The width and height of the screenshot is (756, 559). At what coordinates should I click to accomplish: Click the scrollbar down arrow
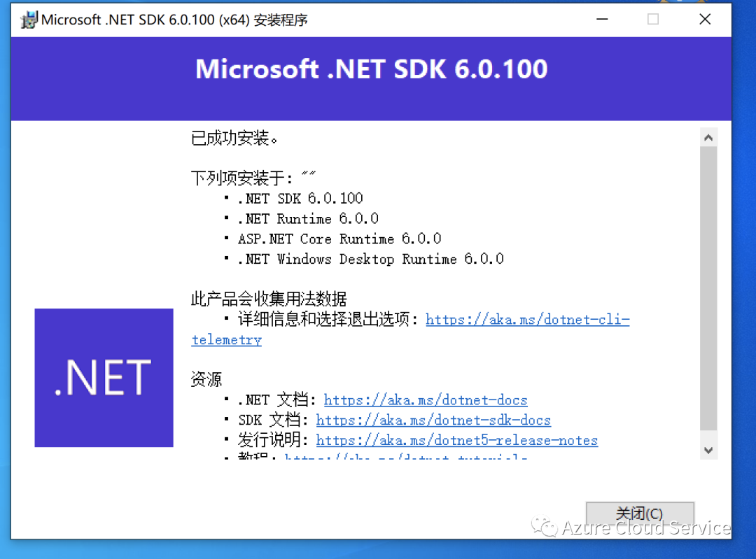[x=708, y=450]
